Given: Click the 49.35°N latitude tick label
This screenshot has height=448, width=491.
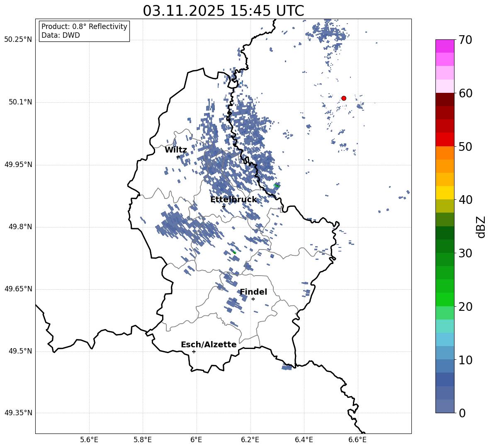Looking at the screenshot, I should (18, 413).
